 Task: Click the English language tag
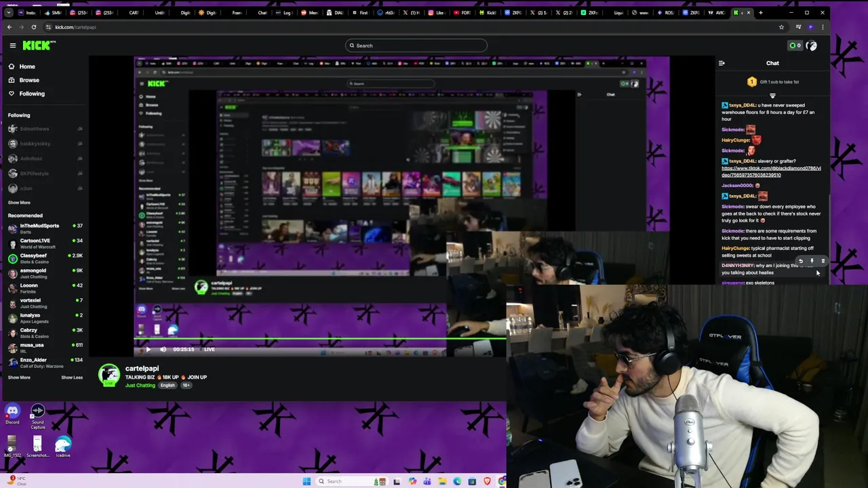coord(167,385)
